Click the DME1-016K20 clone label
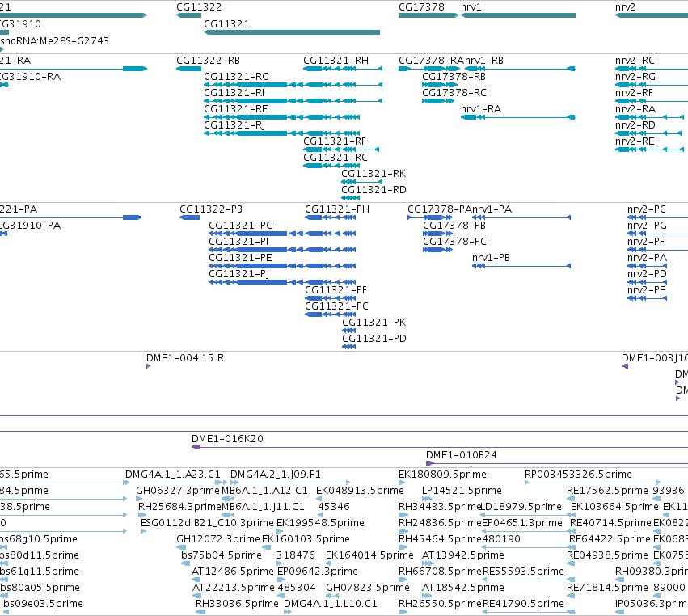 pos(227,439)
